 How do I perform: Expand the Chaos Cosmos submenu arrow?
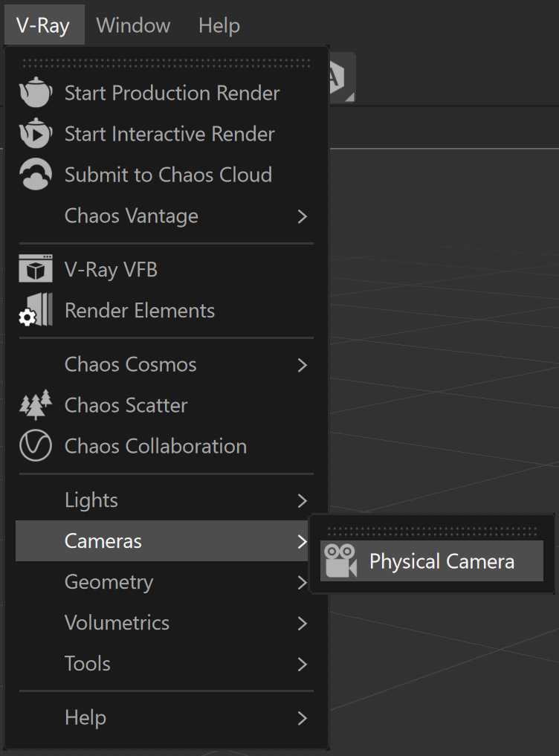click(x=303, y=364)
